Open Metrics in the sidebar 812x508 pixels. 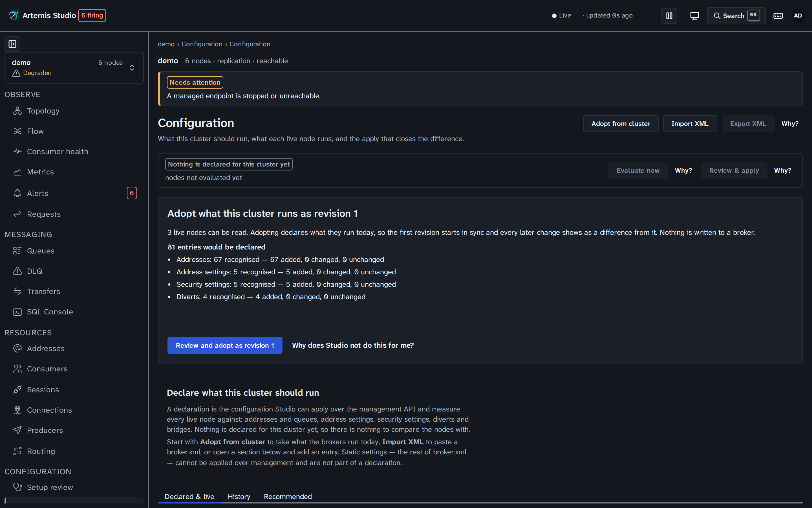(74, 172)
